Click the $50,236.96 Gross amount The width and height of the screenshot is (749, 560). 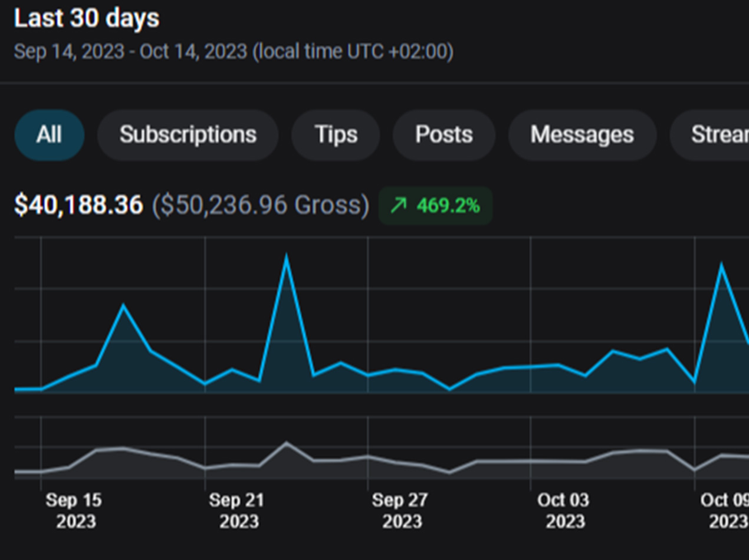click(x=260, y=205)
